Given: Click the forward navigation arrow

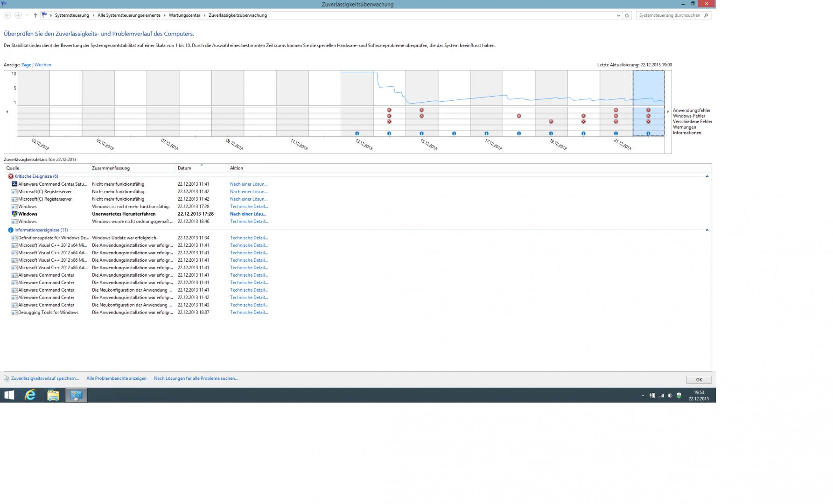Looking at the screenshot, I should tap(18, 15).
